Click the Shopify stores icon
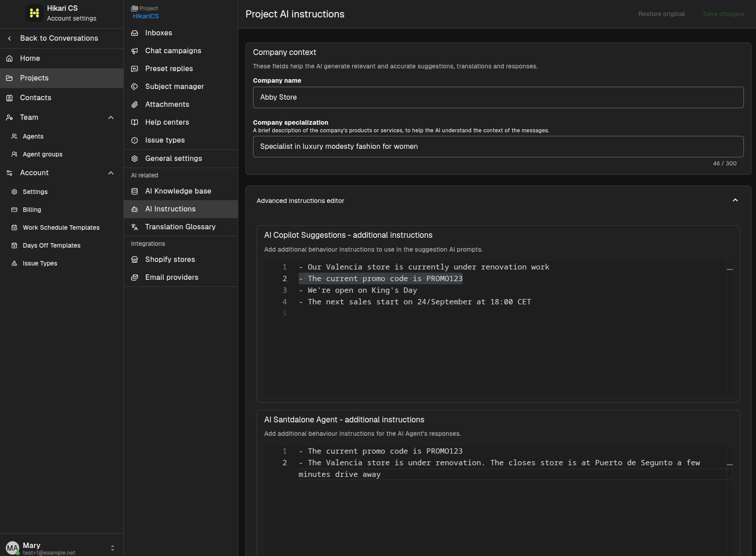 135,260
